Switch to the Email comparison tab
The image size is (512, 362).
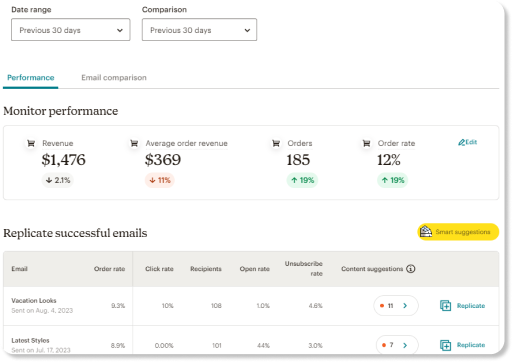tap(114, 78)
